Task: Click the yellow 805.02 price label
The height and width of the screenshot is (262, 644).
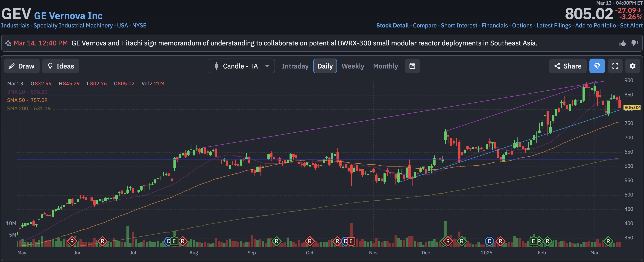Action: (632, 108)
